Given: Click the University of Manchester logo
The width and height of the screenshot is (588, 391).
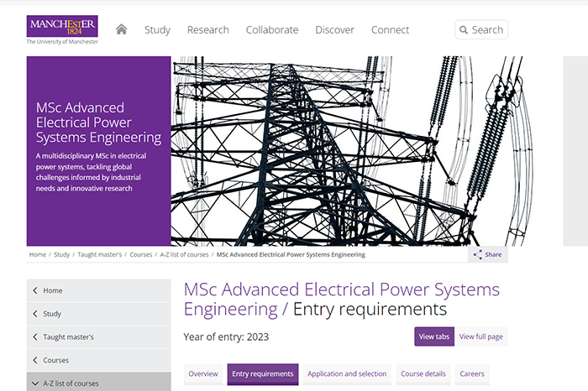Looking at the screenshot, I should (x=62, y=30).
